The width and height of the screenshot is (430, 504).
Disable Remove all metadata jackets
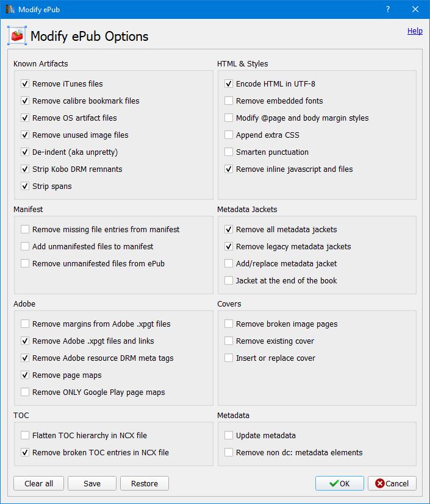pos(229,230)
